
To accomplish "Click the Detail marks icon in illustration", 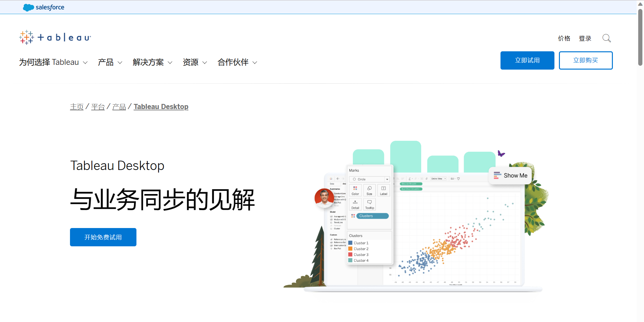I will (355, 204).
